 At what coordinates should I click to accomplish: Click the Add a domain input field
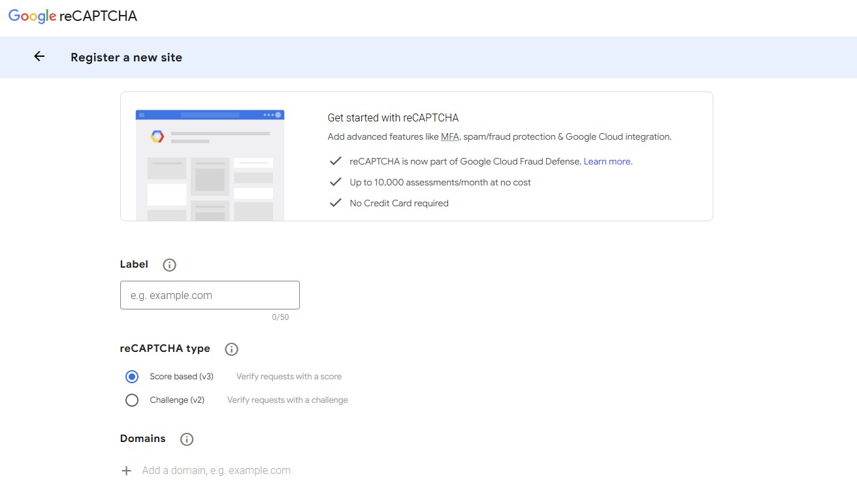tap(216, 471)
